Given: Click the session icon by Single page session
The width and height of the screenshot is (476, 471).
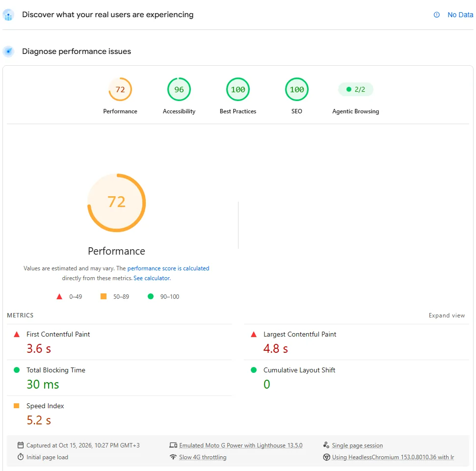Looking at the screenshot, I should coord(326,445).
